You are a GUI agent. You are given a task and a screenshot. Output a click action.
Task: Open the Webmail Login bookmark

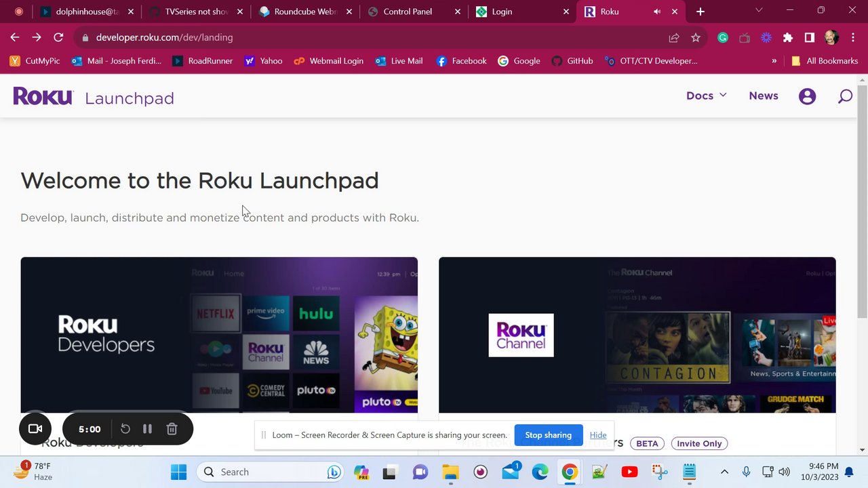point(328,61)
